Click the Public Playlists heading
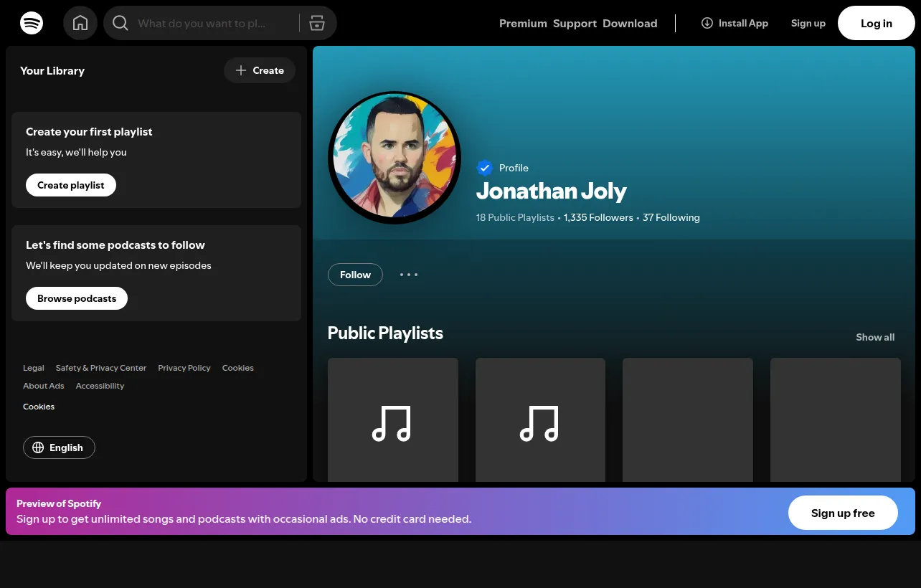 tap(385, 333)
